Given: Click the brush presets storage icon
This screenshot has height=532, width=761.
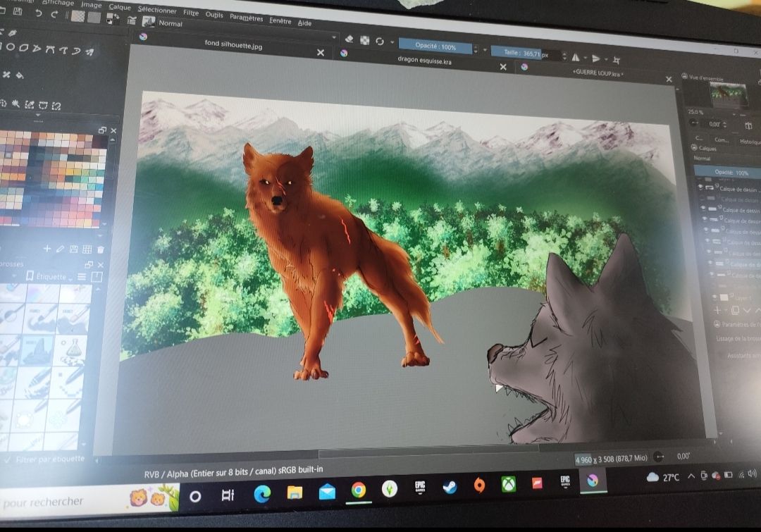Looking at the screenshot, I should (97, 277).
